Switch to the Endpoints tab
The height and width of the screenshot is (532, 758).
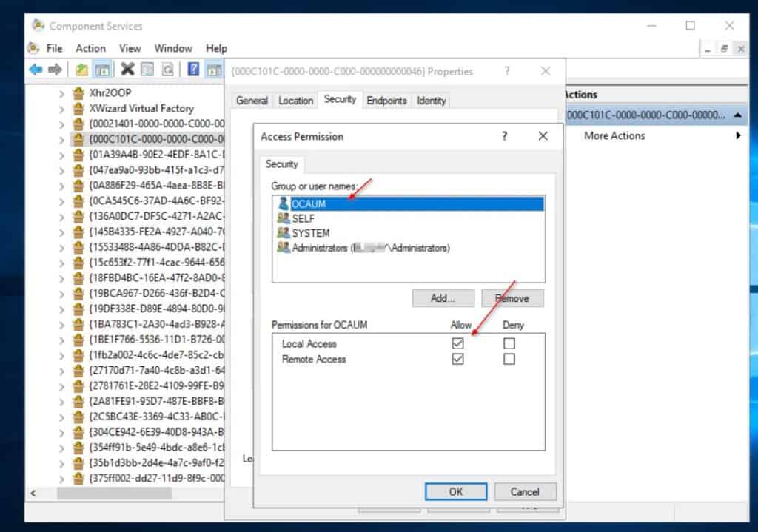tap(386, 101)
